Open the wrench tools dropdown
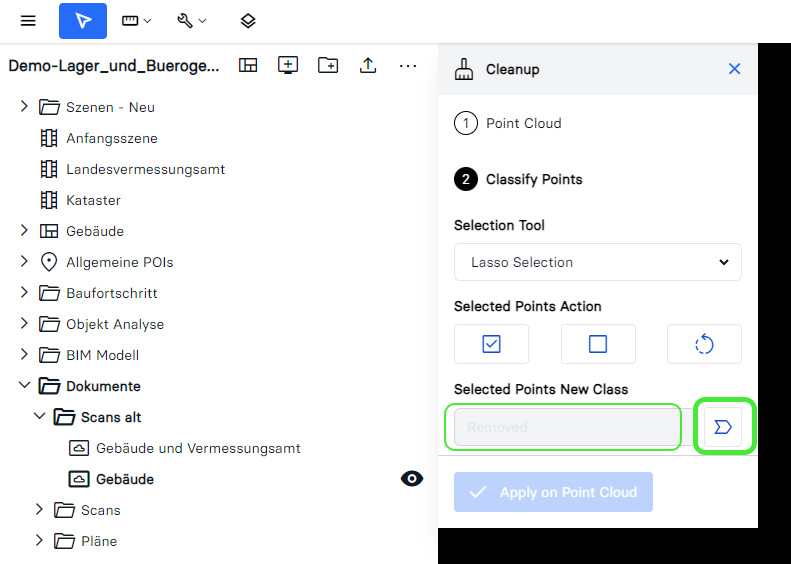 192,21
